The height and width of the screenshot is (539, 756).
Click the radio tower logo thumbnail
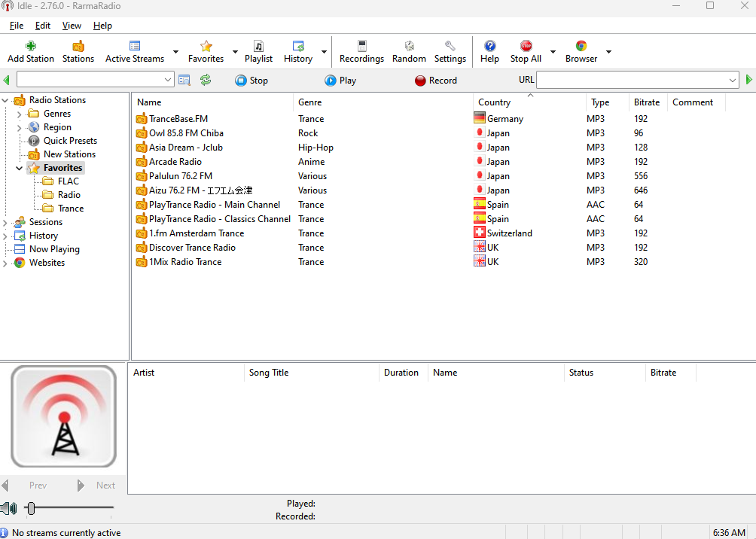click(x=64, y=416)
